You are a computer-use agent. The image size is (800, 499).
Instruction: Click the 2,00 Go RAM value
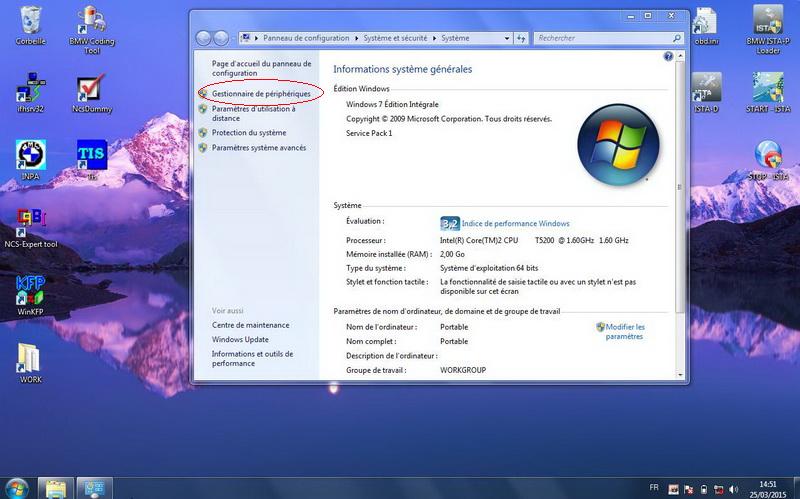click(x=453, y=254)
